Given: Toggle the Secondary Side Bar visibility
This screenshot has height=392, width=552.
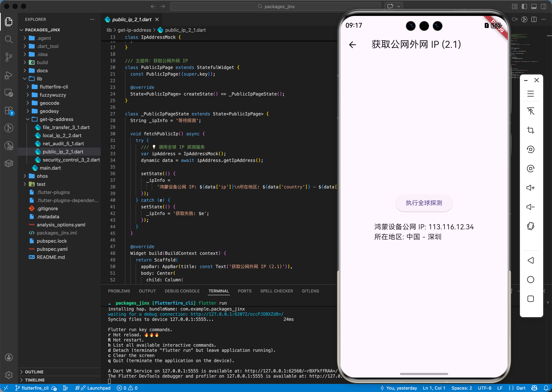Looking at the screenshot, I should (543, 6).
